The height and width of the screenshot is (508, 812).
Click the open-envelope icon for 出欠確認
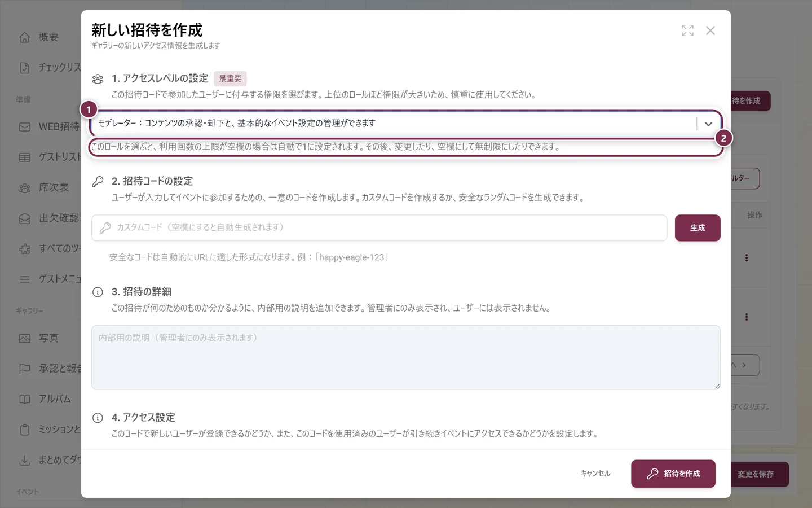click(x=25, y=218)
